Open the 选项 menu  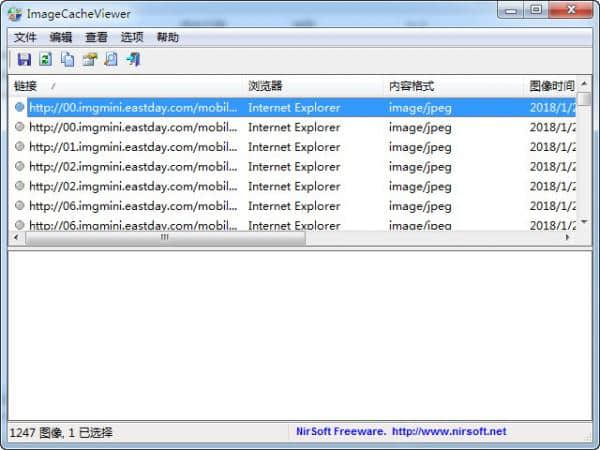click(132, 38)
